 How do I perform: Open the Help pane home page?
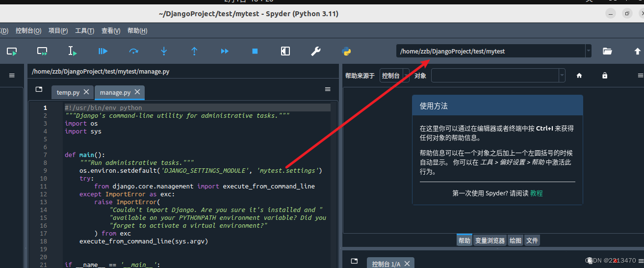tap(579, 76)
